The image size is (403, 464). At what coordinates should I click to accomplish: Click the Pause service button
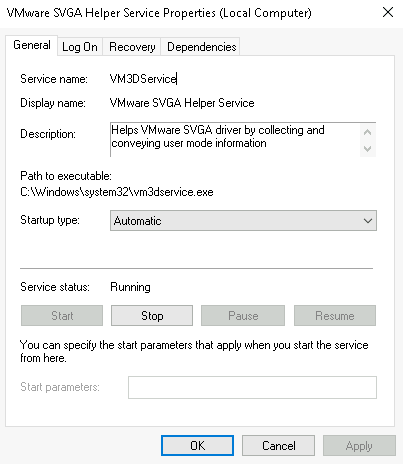pyautogui.click(x=243, y=316)
